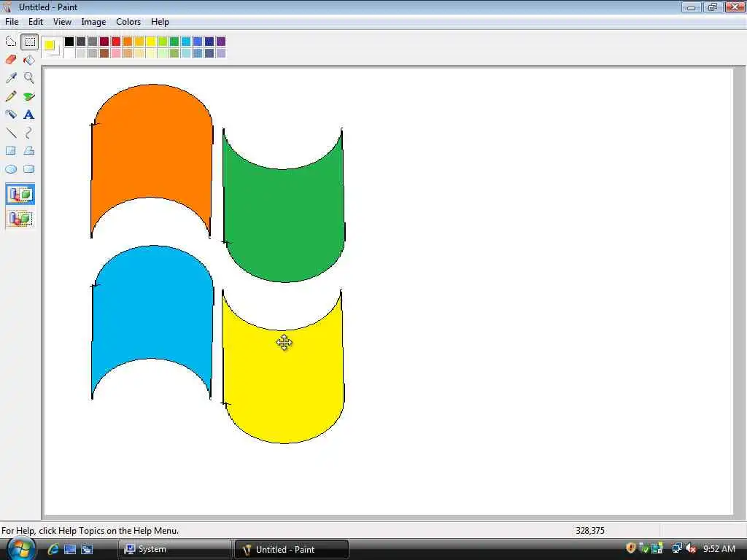Open the View menu

62,22
